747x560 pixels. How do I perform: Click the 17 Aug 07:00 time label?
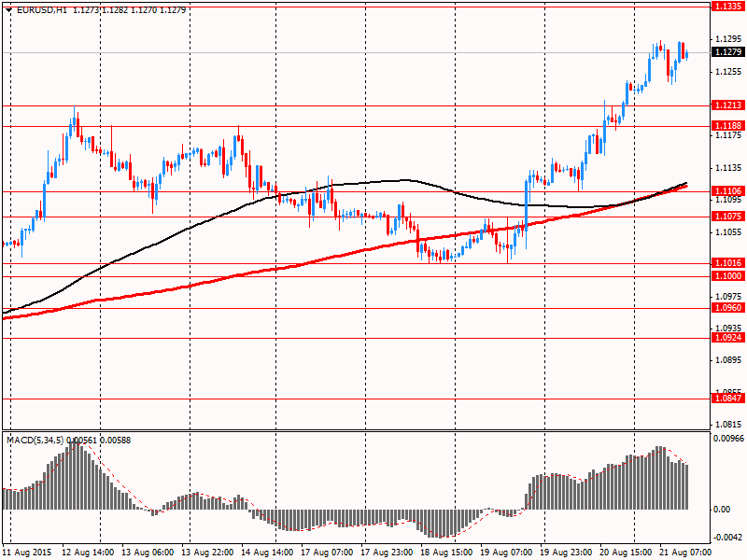pyautogui.click(x=327, y=553)
